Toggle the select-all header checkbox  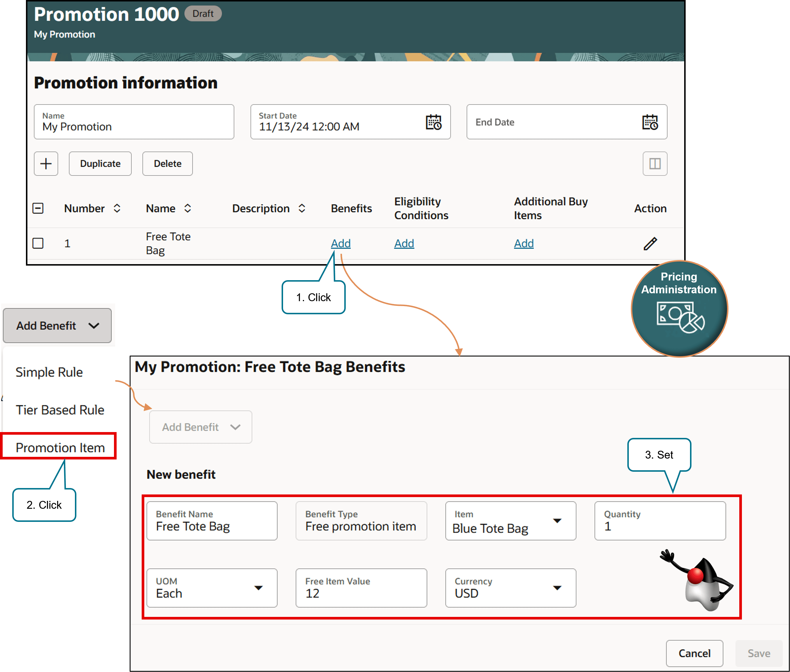pos(38,208)
